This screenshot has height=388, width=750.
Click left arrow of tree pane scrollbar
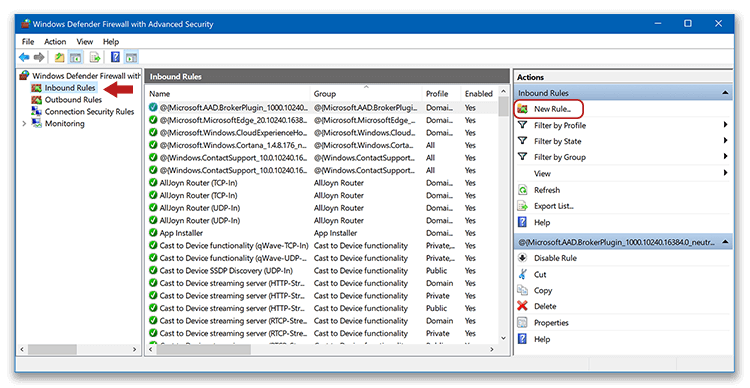pyautogui.click(x=22, y=350)
